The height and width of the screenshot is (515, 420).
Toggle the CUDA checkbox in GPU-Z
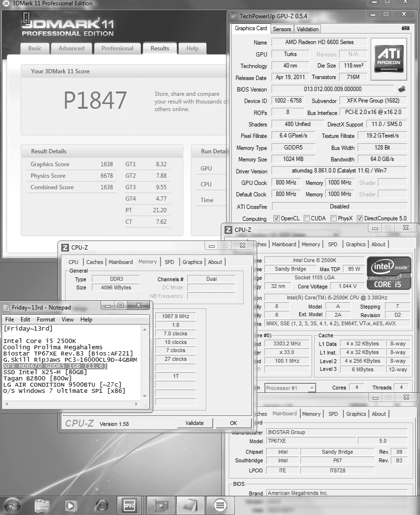(306, 218)
